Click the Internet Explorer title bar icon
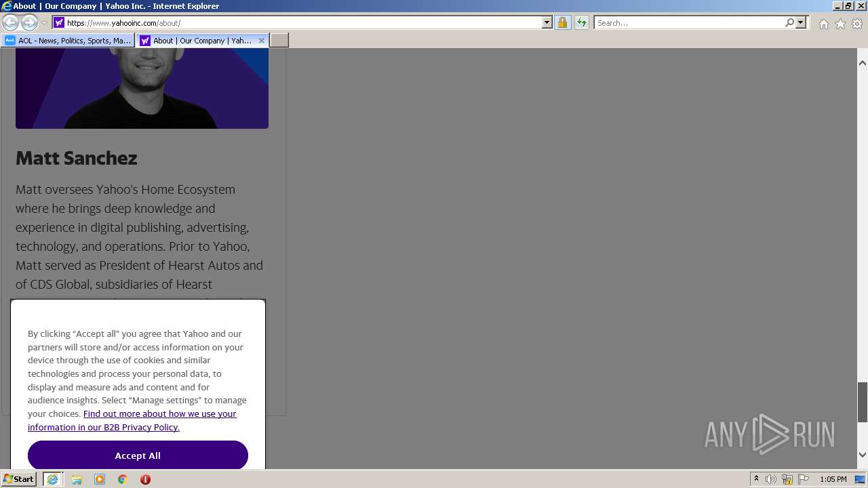Screen dimensions: 868x488 (x=7, y=6)
